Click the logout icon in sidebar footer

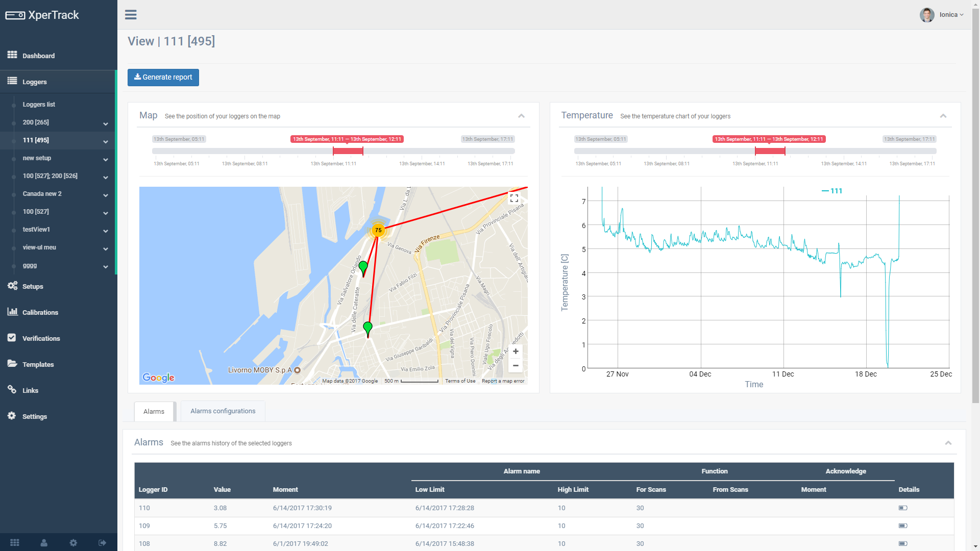point(102,543)
